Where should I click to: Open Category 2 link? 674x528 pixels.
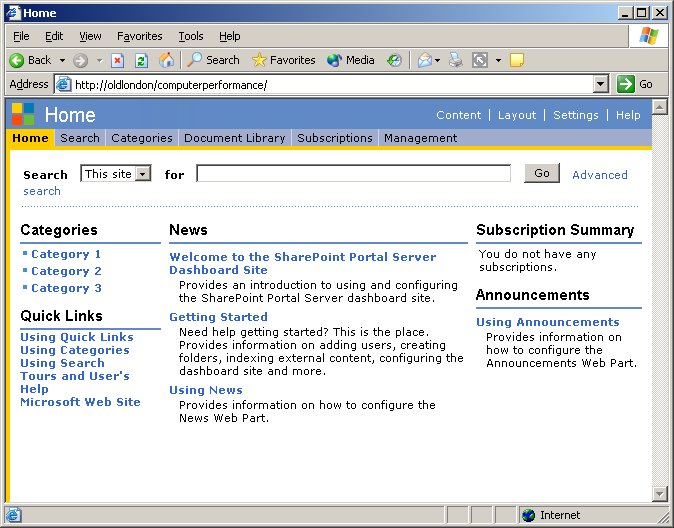click(66, 271)
